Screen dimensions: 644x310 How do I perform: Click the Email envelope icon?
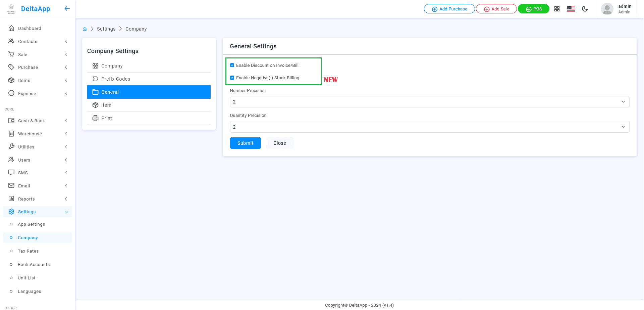11,185
